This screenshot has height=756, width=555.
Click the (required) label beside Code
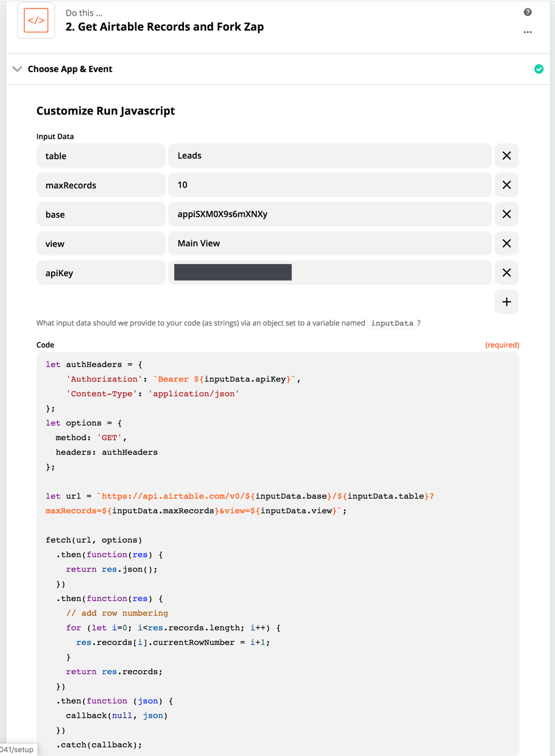pyautogui.click(x=502, y=344)
